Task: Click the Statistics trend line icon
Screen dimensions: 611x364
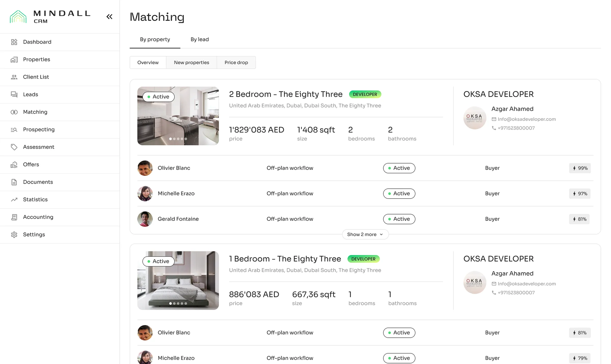Action: pyautogui.click(x=14, y=200)
